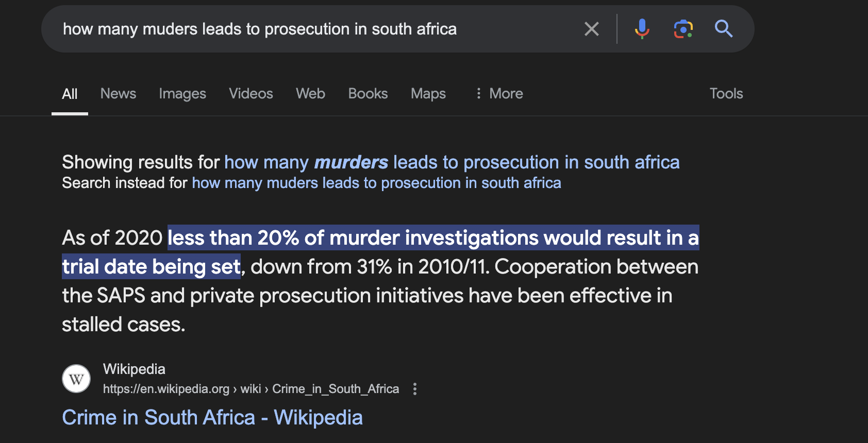
Task: Open the Videos results tab
Action: 251,93
